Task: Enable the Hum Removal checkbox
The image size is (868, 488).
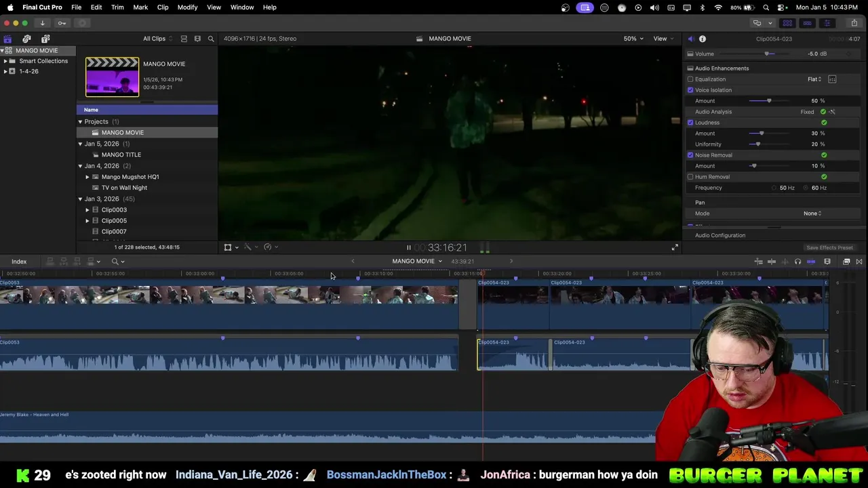Action: pos(690,177)
